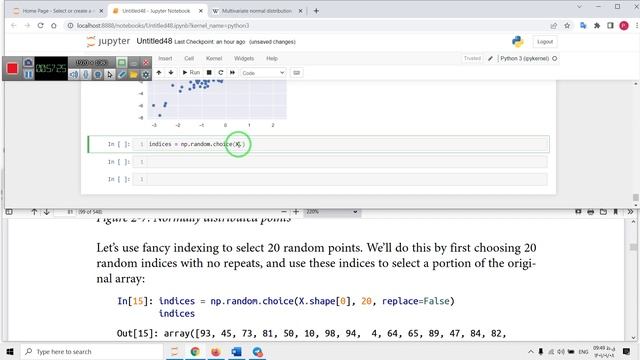The image size is (640, 360).
Task: Open the Help menu
Action: point(272,58)
